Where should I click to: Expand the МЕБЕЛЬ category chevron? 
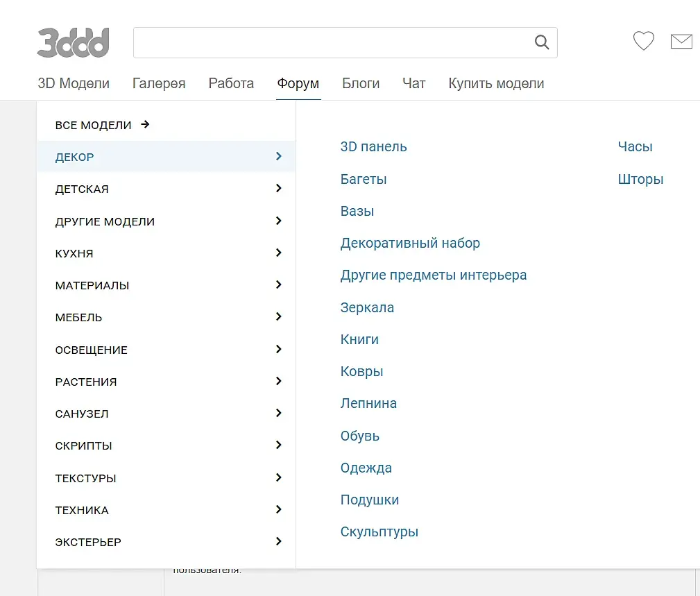278,317
